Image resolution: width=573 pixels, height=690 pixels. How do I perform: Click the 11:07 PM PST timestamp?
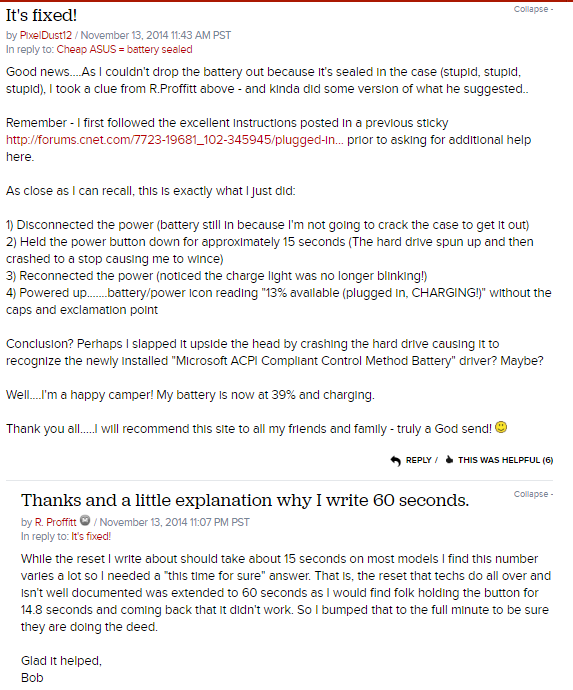coord(174,522)
